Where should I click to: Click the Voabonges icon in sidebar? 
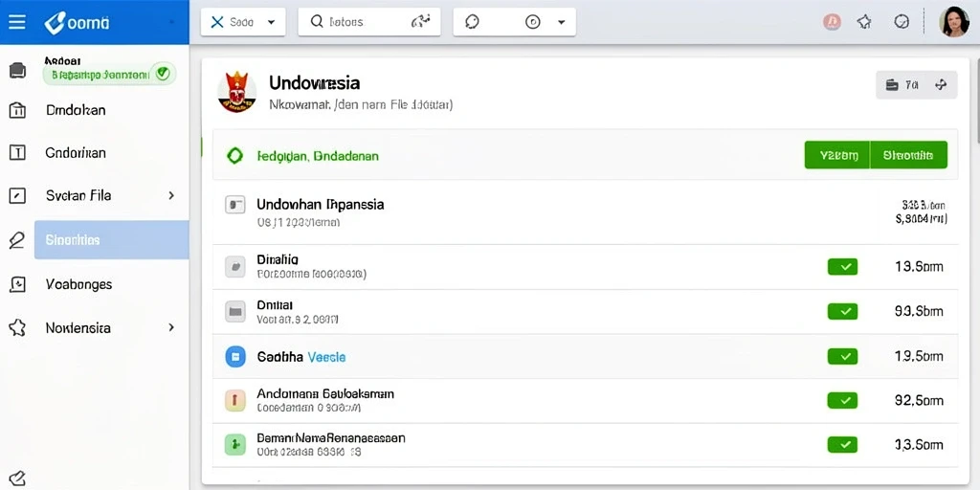(x=17, y=284)
